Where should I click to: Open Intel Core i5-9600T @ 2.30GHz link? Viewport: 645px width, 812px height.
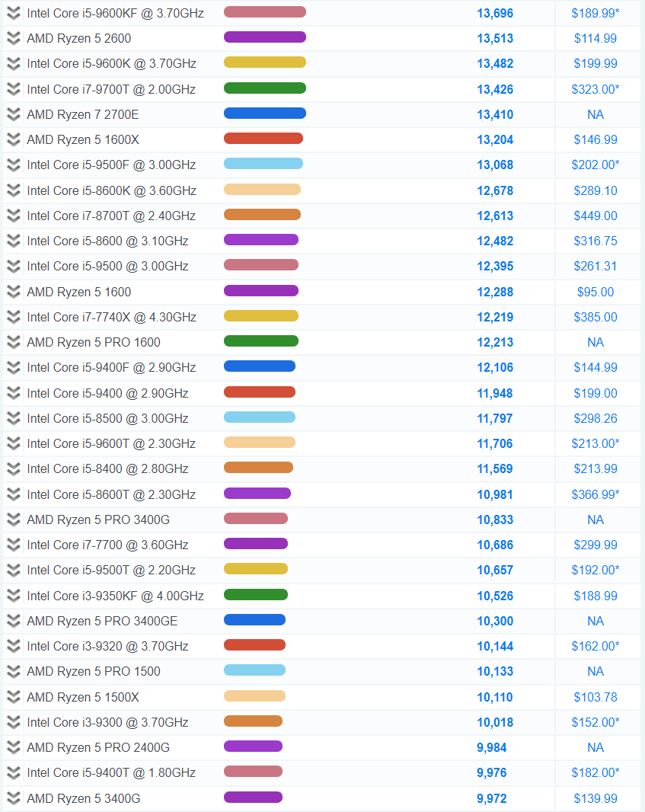(111, 444)
